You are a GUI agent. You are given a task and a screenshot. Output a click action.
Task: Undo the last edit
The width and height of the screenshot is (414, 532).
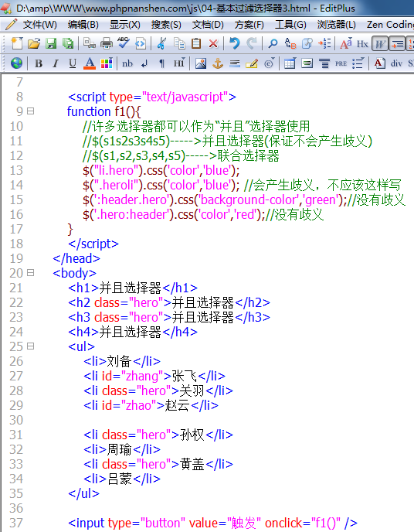235,43
